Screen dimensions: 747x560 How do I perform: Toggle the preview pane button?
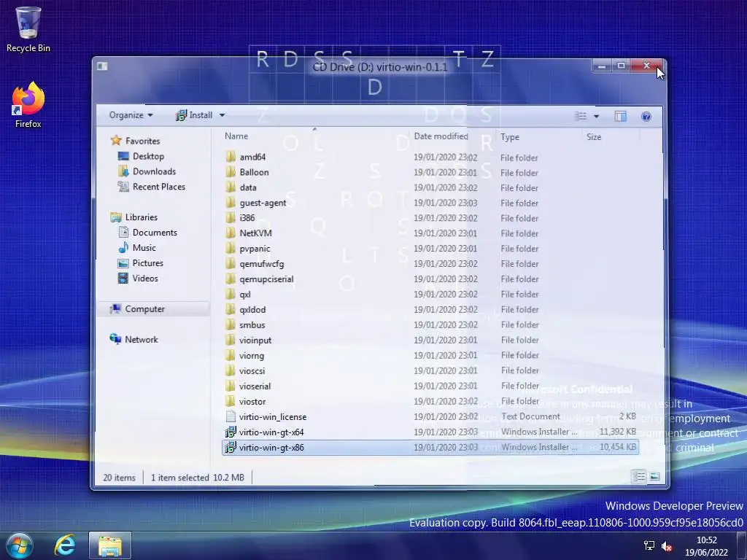620,116
